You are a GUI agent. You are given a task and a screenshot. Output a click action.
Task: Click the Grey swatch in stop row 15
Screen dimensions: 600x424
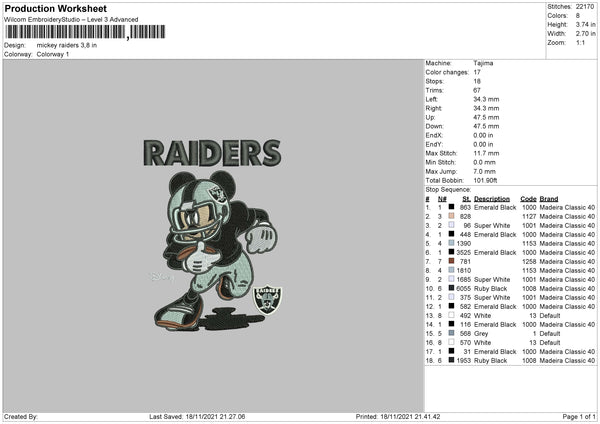pyautogui.click(x=452, y=333)
